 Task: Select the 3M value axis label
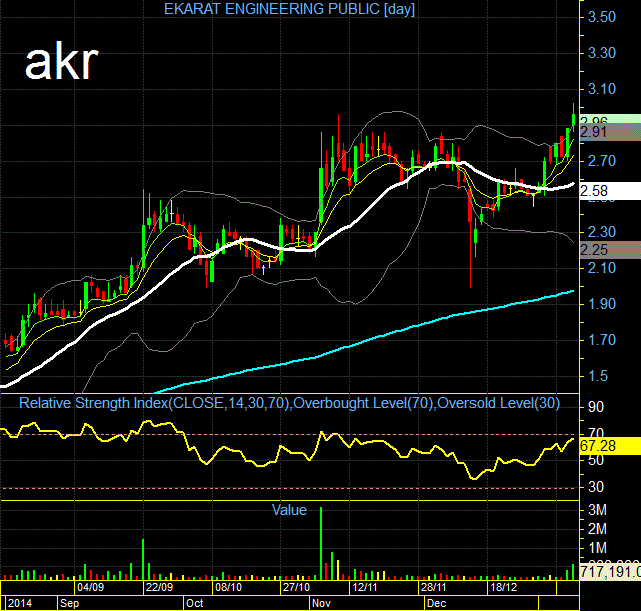[597, 510]
